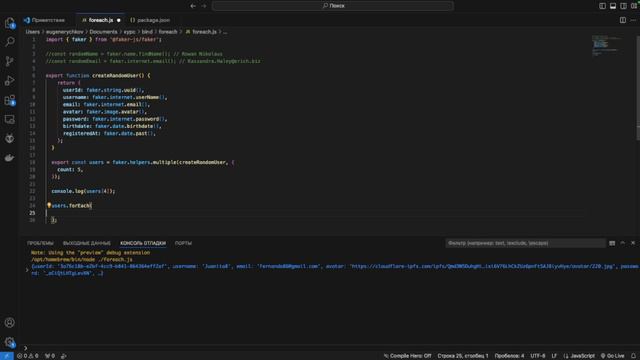Viewport: 640px width, 360px height.
Task: Switch to the package.json tab
Action: click(x=150, y=20)
